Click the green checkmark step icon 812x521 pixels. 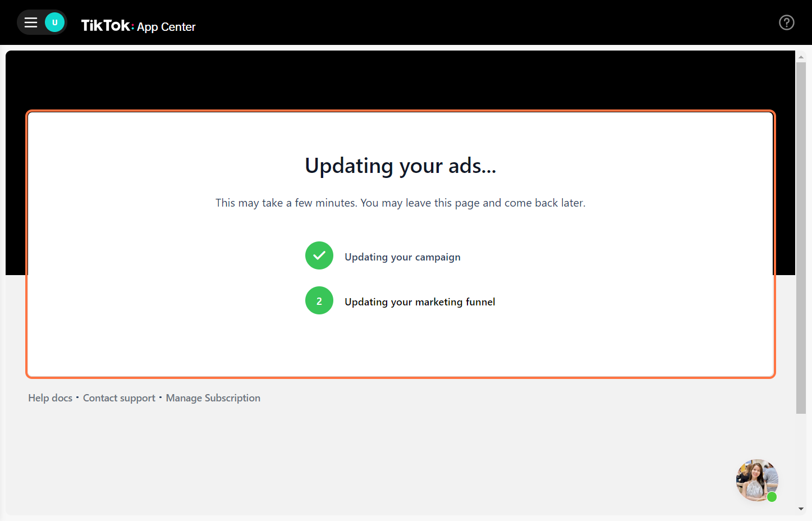(x=319, y=255)
